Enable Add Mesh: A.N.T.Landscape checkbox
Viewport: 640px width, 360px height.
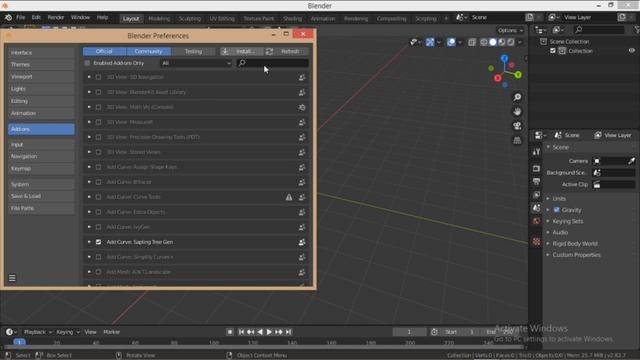pos(98,272)
